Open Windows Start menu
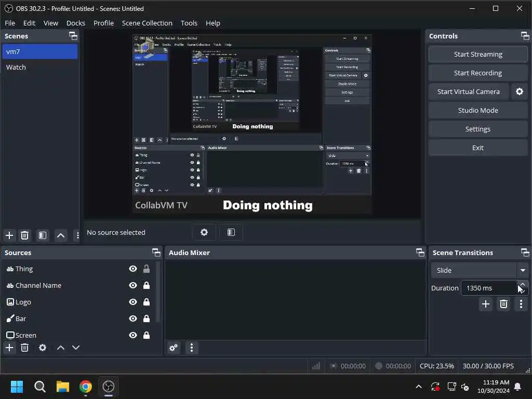Screen dimensions: 532x399 coord(17,387)
